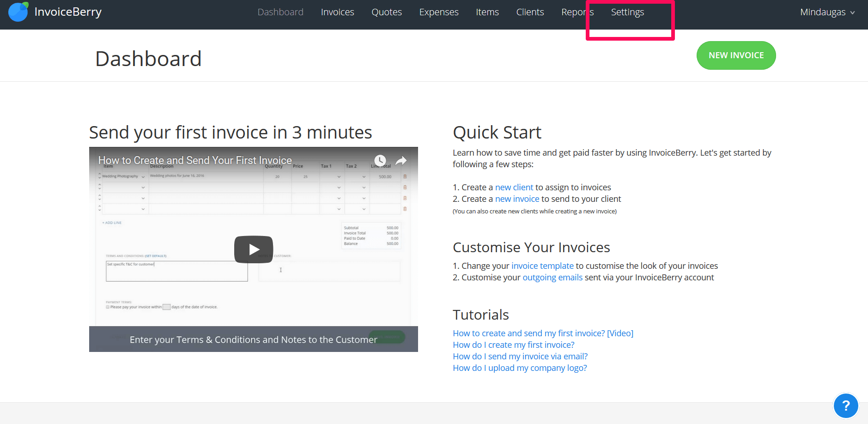Viewport: 868px width, 424px height.
Task: Open the blue help question mark button
Action: (x=846, y=406)
